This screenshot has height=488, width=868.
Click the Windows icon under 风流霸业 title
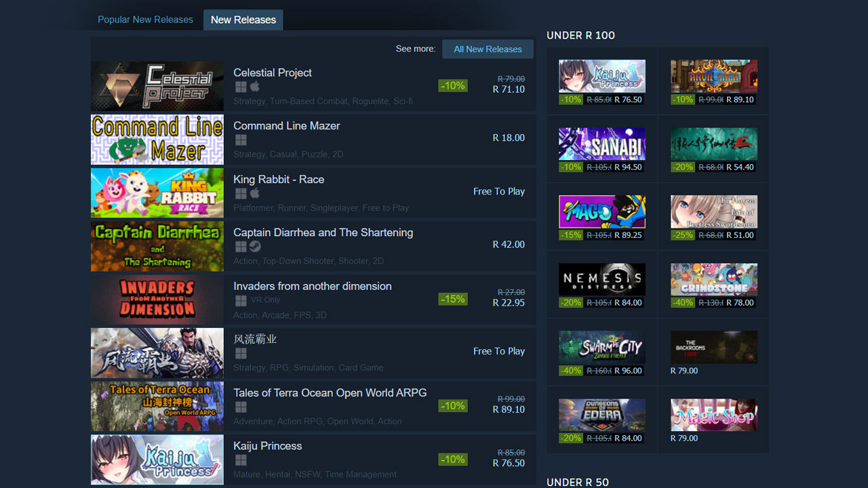[x=241, y=354]
